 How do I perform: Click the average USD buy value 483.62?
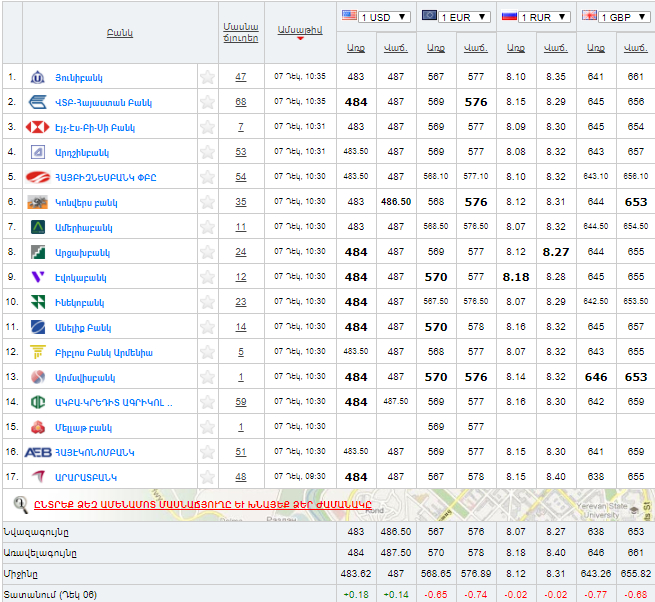pos(356,574)
